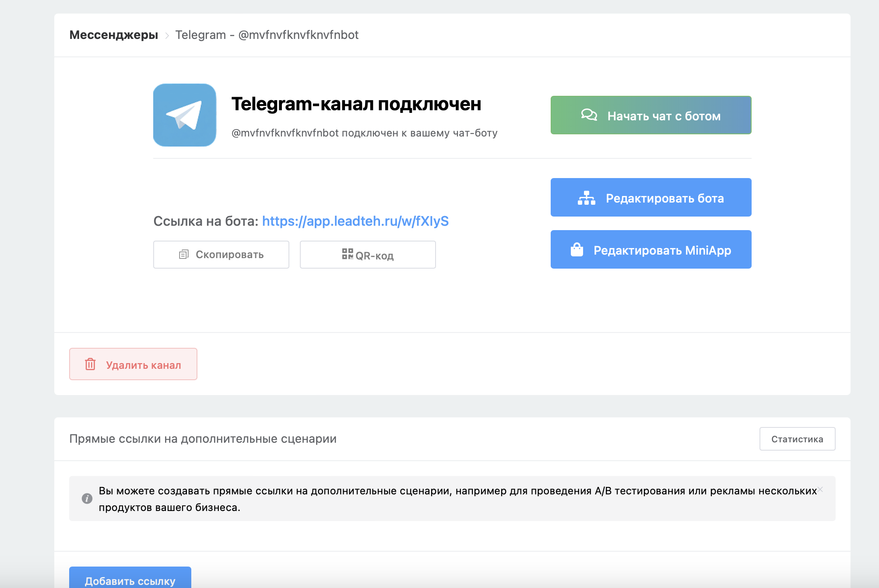Click the Telegram paper plane logo

185,115
